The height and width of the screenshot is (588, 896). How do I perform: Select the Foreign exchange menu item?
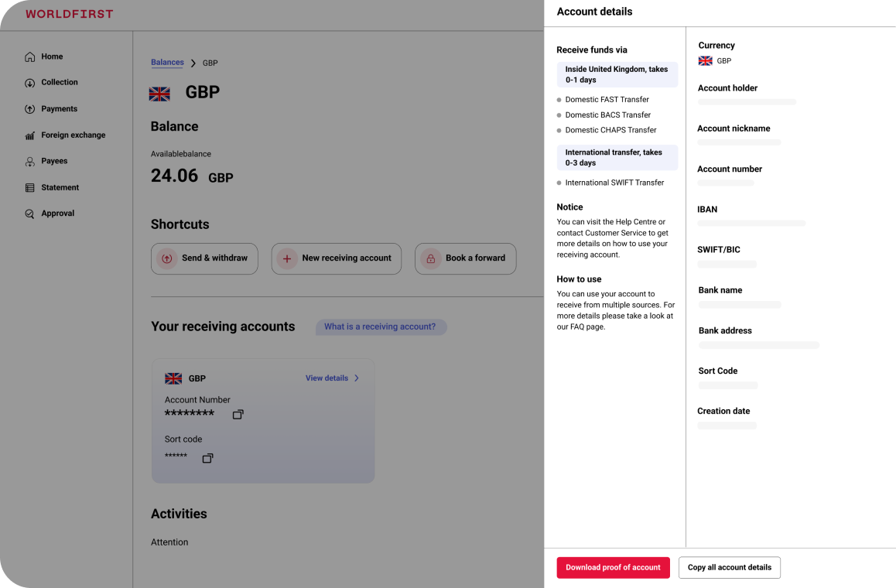pyautogui.click(x=73, y=135)
